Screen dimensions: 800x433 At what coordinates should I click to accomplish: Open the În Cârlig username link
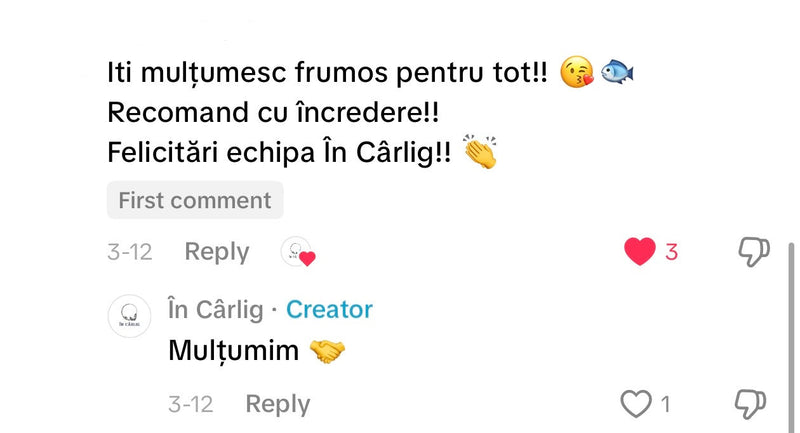click(216, 310)
